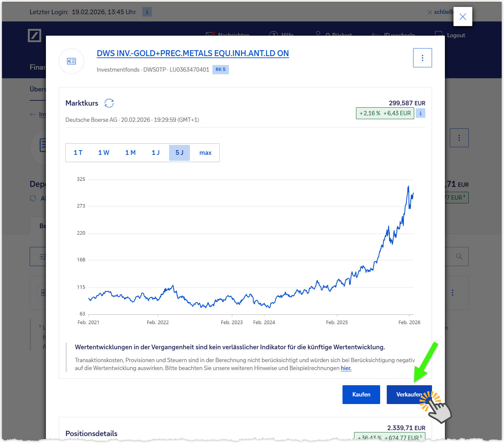This screenshot has width=504, height=443.
Task: Open the three-dot menu in fund header
Action: coord(422,58)
